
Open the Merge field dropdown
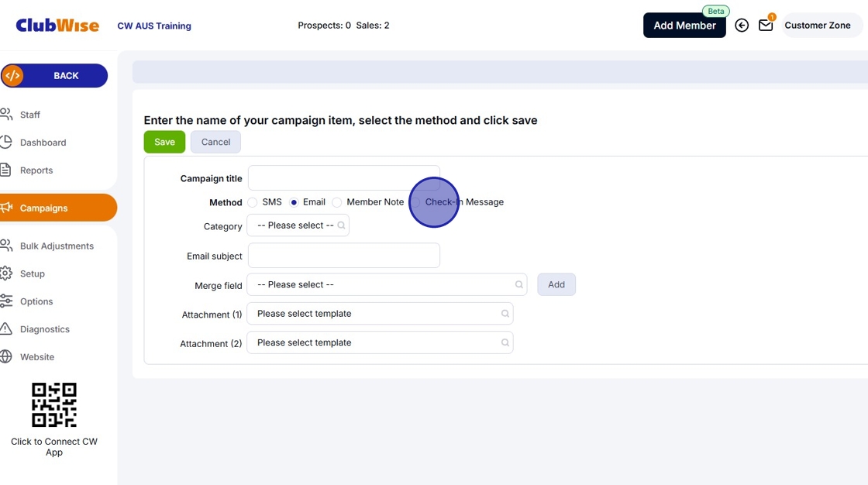(387, 284)
